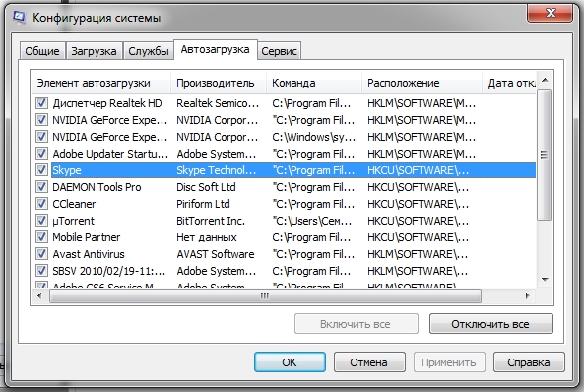The height and width of the screenshot is (392, 584).
Task: Click the Нет данных cell
Action: pos(207,237)
